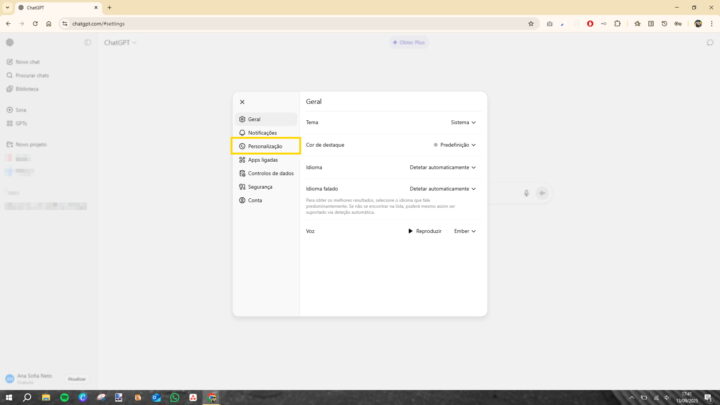
Task: Open Windows search in the taskbar
Action: 27,397
